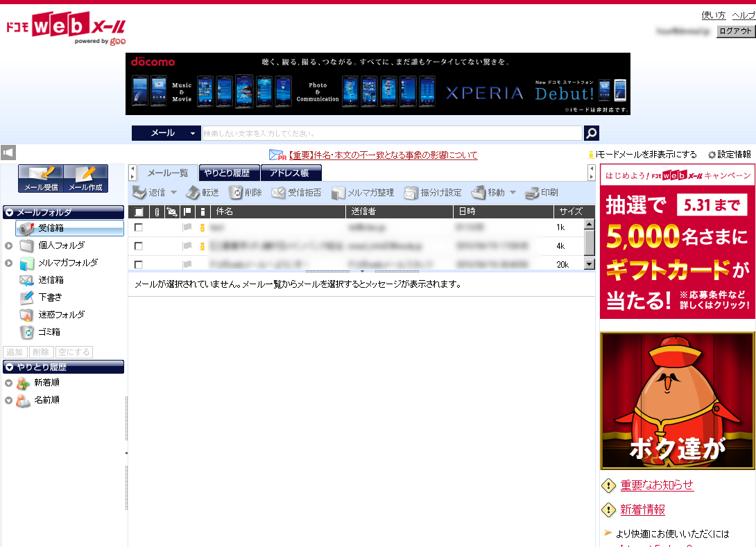Image resolution: width=756 pixels, height=547 pixels.
Task: Click the search magnifier icon
Action: pos(591,133)
